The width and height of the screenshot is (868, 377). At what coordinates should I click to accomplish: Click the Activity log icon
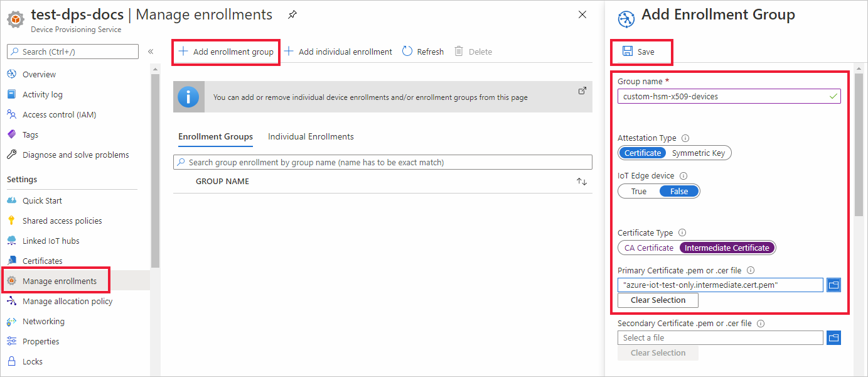11,94
